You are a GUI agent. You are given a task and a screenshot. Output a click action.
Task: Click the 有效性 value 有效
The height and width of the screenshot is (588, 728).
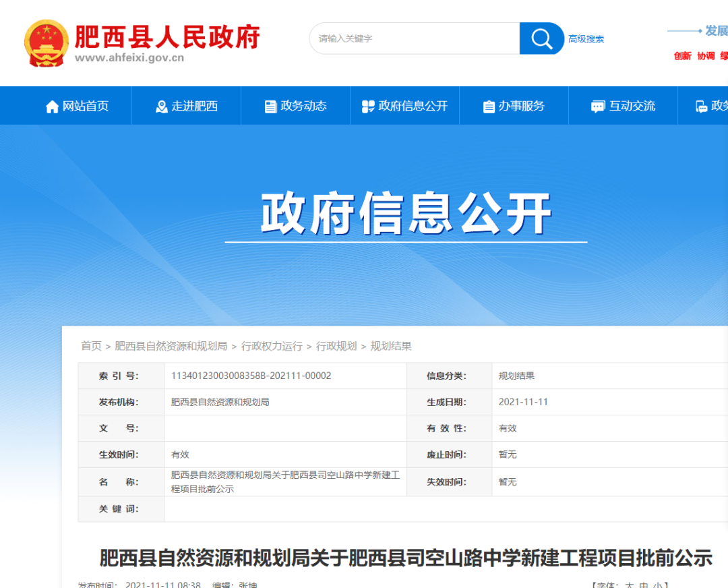click(508, 428)
